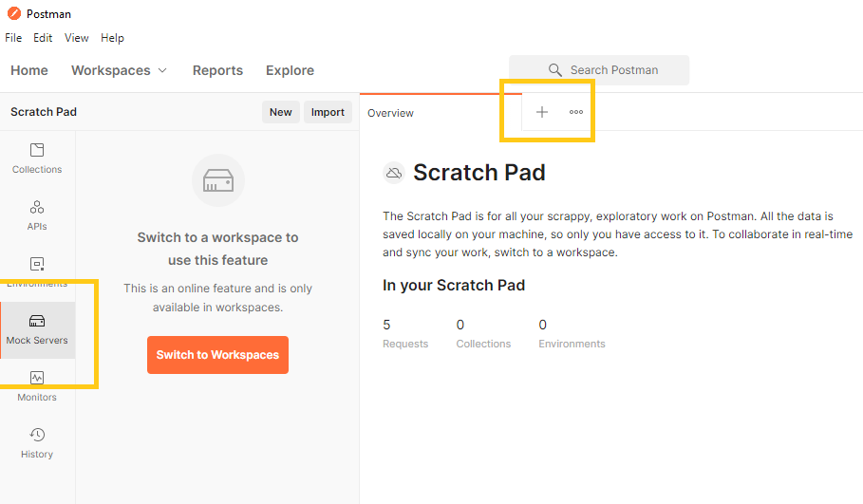Viewport: 863px width, 504px height.
Task: Open the Reports page
Action: point(217,70)
